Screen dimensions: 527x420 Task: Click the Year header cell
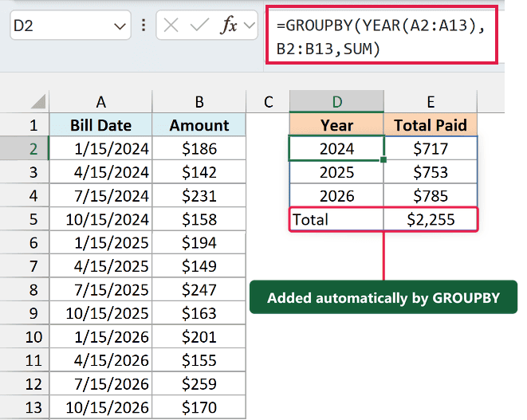(336, 125)
